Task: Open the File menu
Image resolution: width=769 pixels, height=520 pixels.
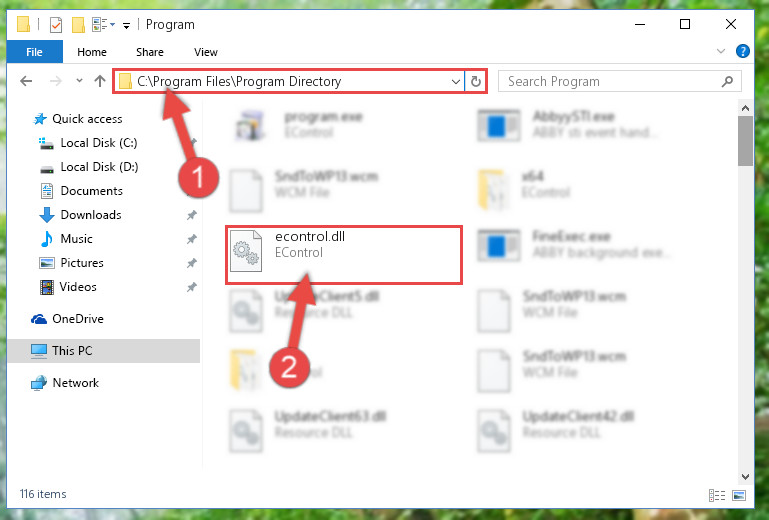Action: click(x=34, y=52)
